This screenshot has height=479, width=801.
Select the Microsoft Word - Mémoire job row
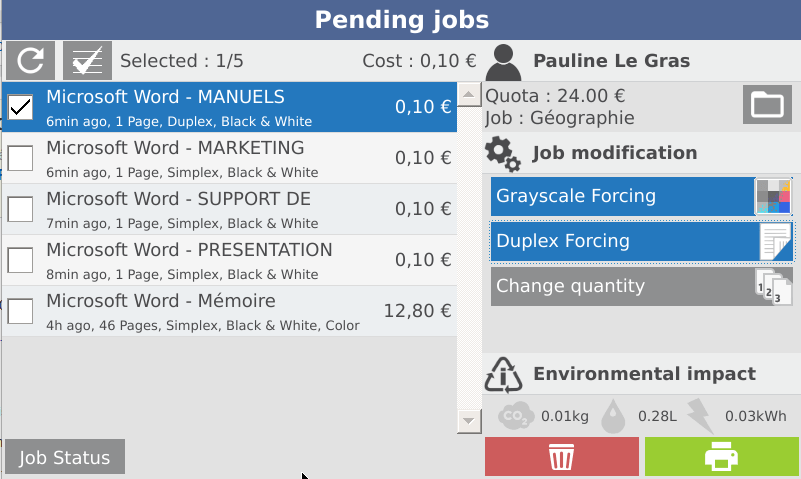click(x=229, y=311)
